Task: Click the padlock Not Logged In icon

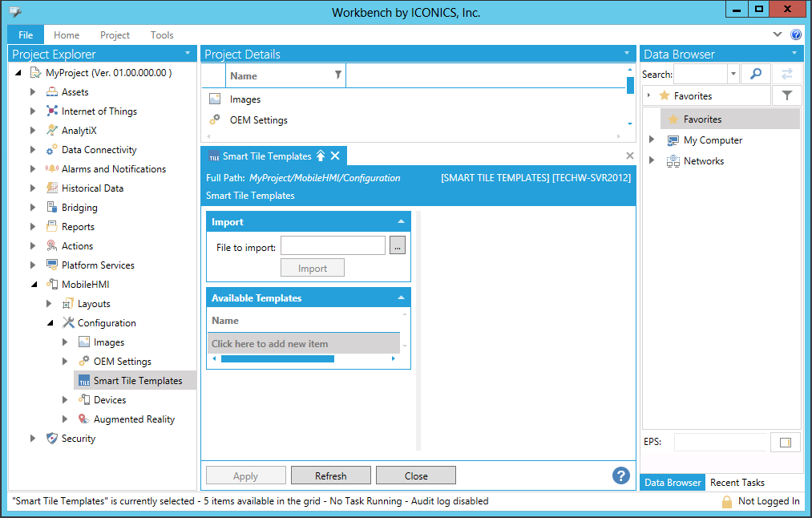Action: [x=727, y=501]
